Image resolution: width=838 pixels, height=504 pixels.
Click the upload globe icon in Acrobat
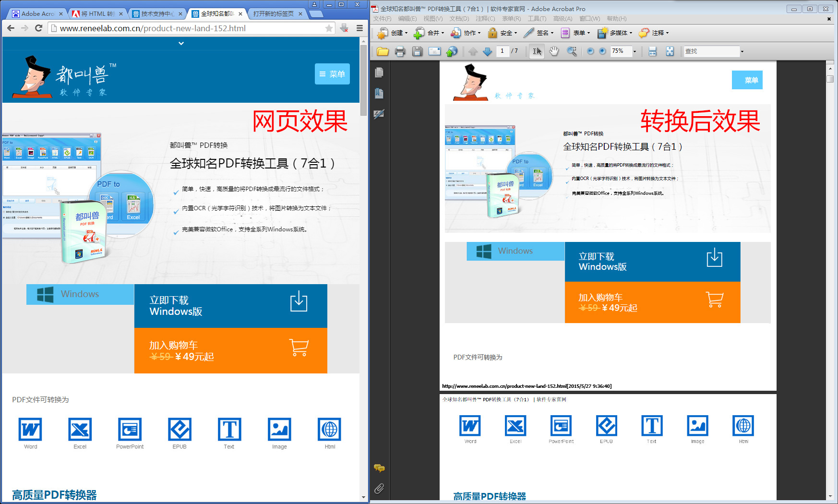452,51
